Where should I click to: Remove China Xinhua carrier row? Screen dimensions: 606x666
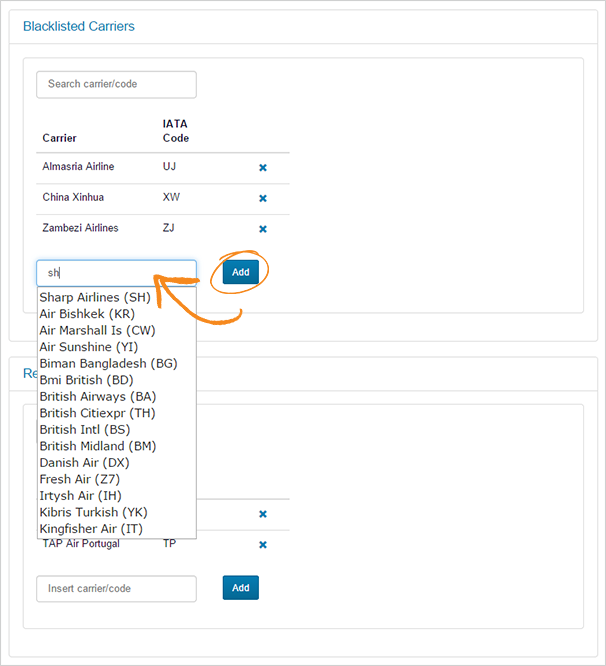click(x=263, y=199)
